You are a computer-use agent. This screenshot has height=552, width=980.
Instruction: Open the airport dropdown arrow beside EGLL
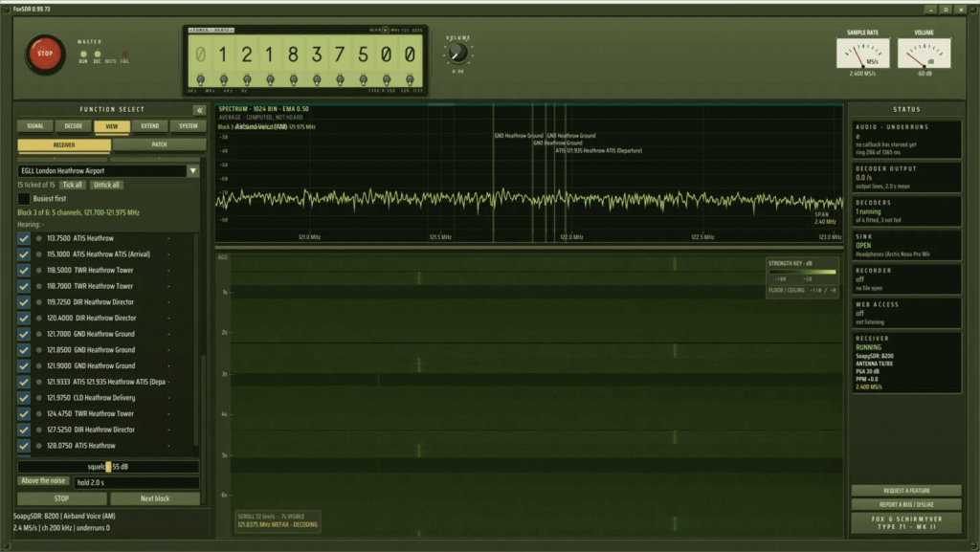tap(193, 170)
